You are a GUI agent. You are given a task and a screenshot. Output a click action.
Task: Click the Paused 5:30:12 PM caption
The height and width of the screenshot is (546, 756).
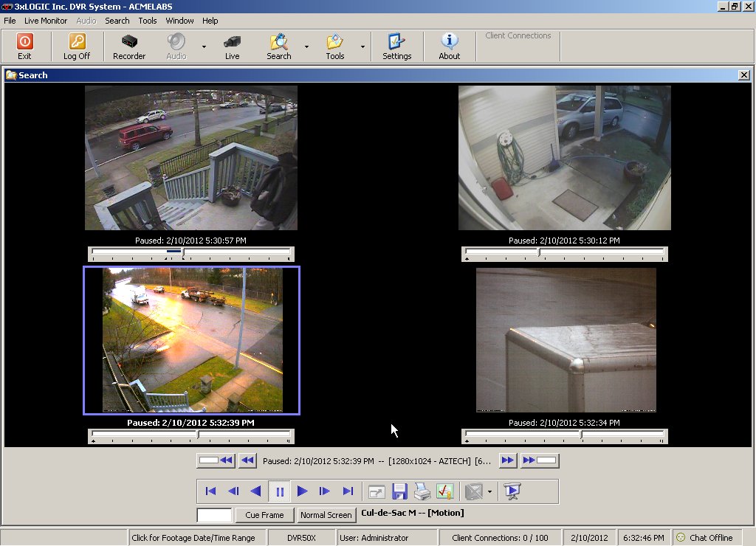(564, 241)
